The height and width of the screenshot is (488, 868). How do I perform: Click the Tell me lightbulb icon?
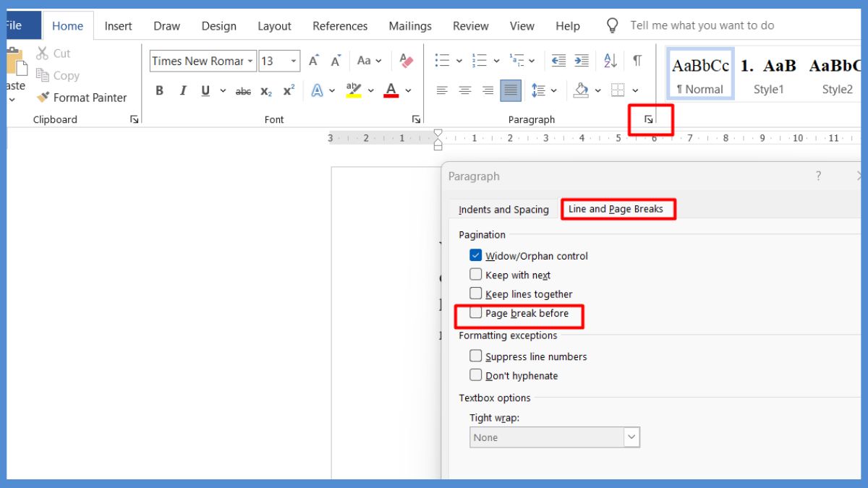tap(613, 26)
